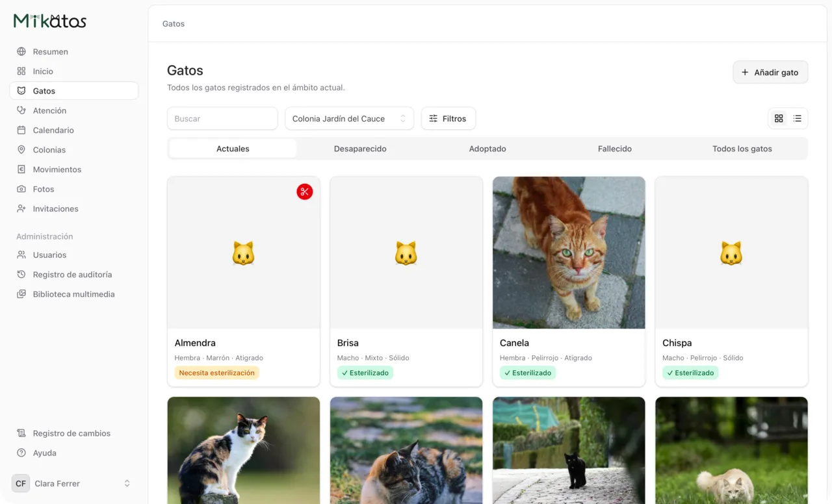The width and height of the screenshot is (832, 504).
Task: Click the Canela card name
Action: pos(514,343)
